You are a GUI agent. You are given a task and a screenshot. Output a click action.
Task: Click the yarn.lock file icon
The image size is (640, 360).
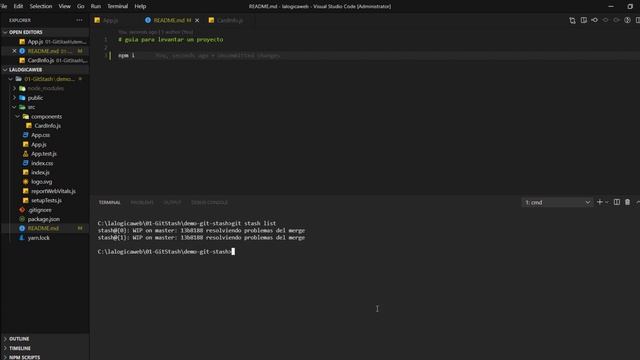(x=22, y=238)
